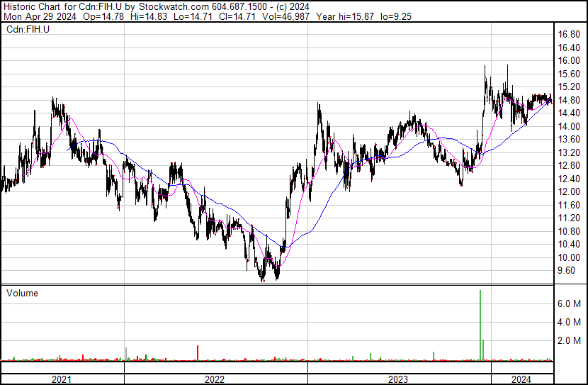
Task: Click the close value 'Cl=14.71'
Action: (x=237, y=16)
